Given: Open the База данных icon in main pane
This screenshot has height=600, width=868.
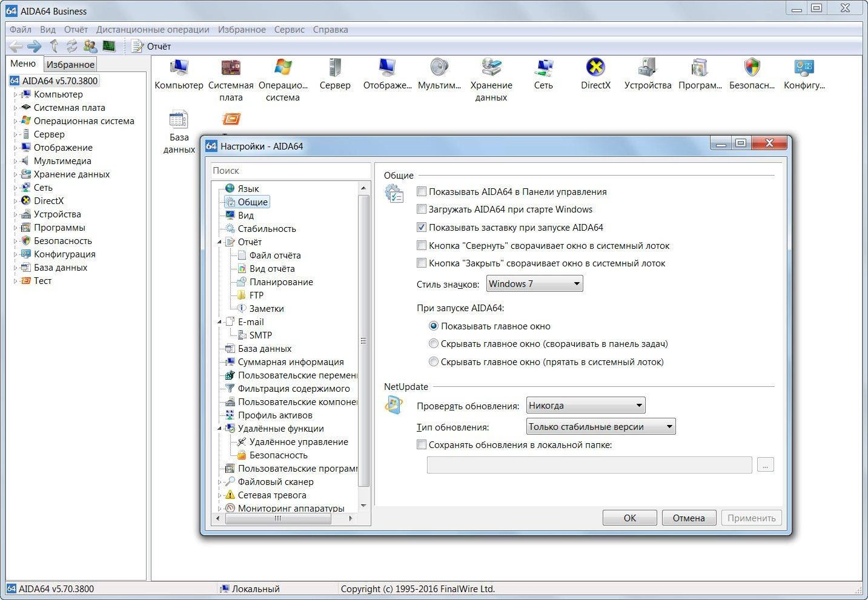Looking at the screenshot, I should click(x=179, y=119).
